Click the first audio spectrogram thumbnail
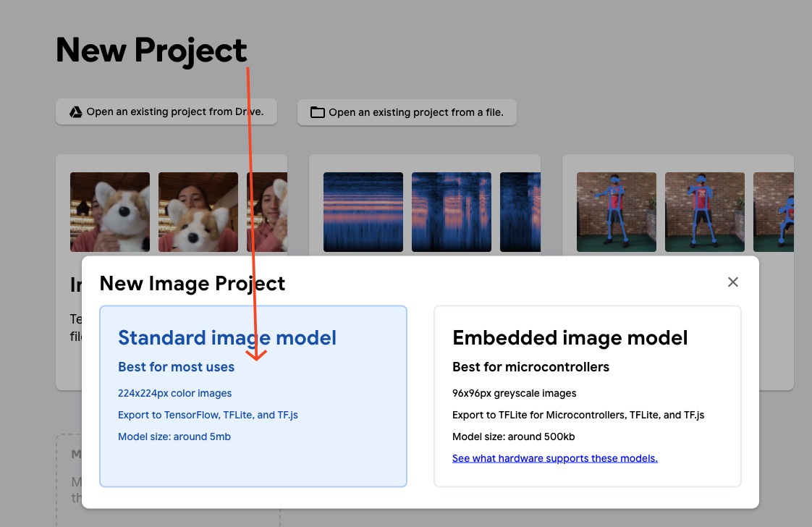Image resolution: width=812 pixels, height=527 pixels. pyautogui.click(x=363, y=212)
